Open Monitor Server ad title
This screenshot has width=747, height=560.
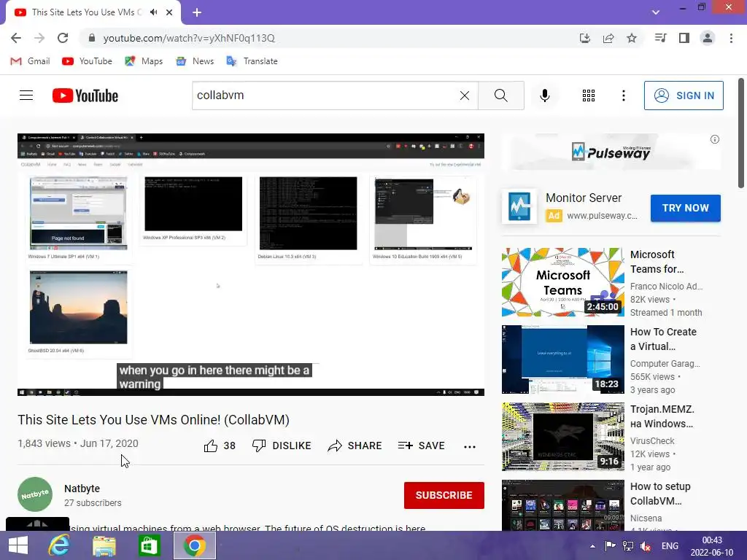584,198
